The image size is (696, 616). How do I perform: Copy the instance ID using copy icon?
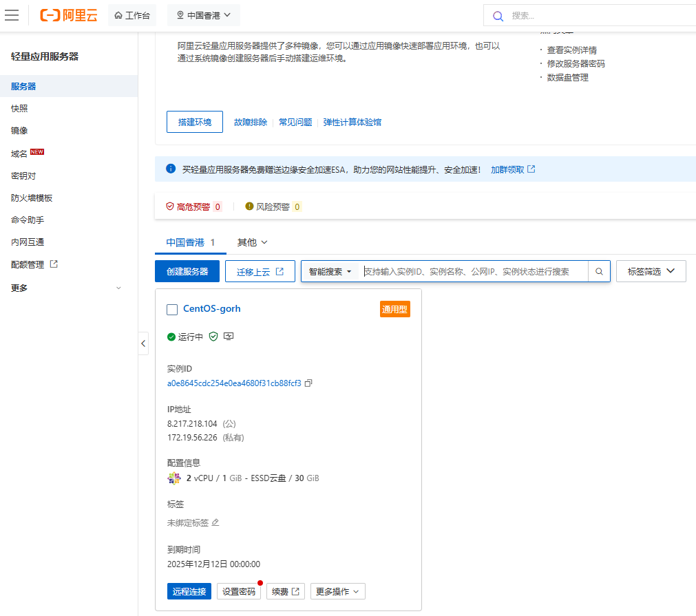[308, 383]
